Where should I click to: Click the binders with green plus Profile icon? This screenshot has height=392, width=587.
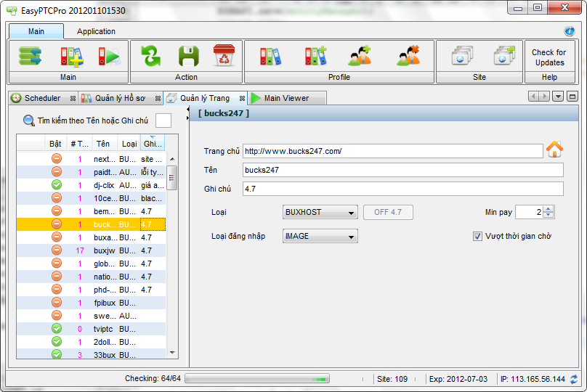[x=315, y=56]
